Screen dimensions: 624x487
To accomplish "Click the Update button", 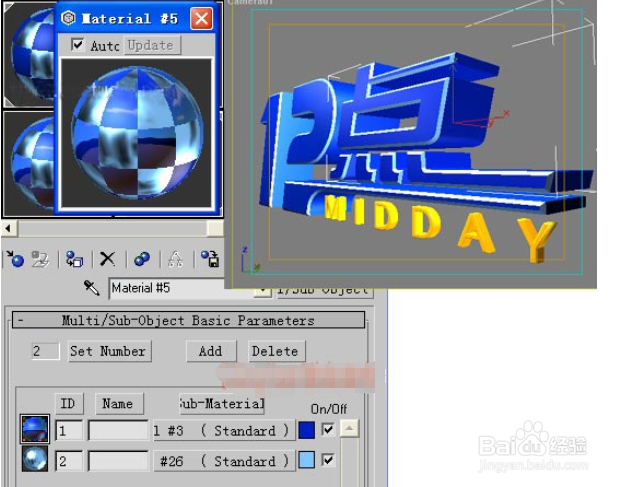I will (x=151, y=45).
